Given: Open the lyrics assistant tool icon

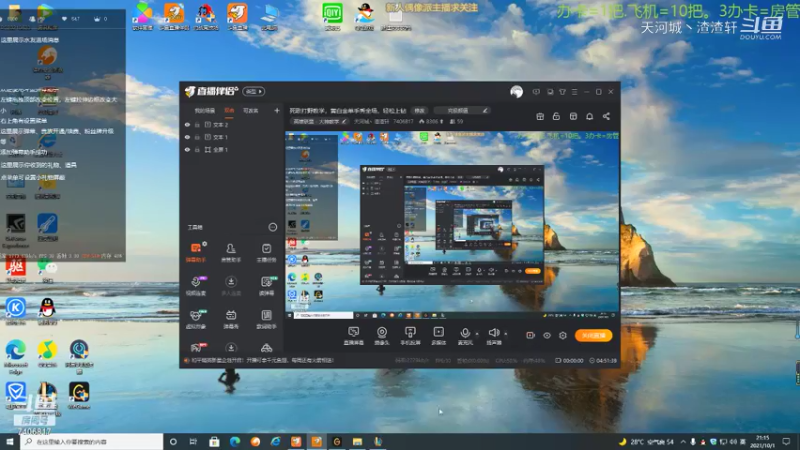Looking at the screenshot, I should tap(266, 318).
